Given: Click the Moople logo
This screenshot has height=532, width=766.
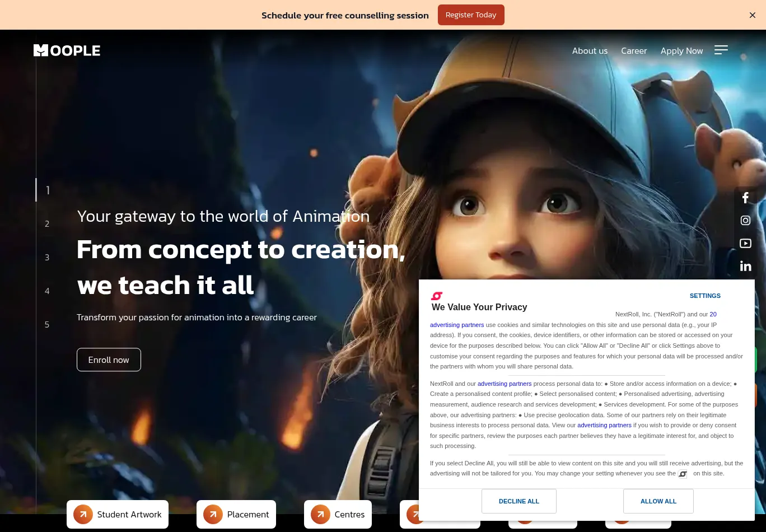Looking at the screenshot, I should click(x=67, y=50).
